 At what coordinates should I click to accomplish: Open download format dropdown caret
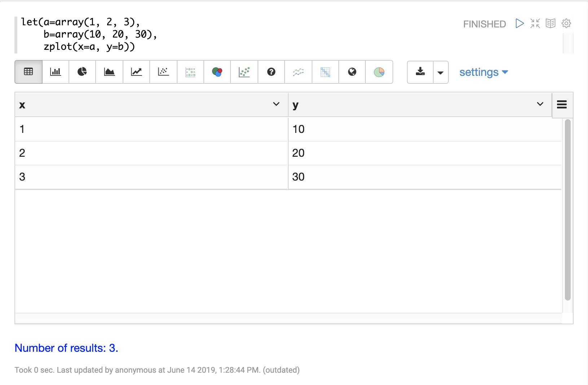click(x=440, y=72)
